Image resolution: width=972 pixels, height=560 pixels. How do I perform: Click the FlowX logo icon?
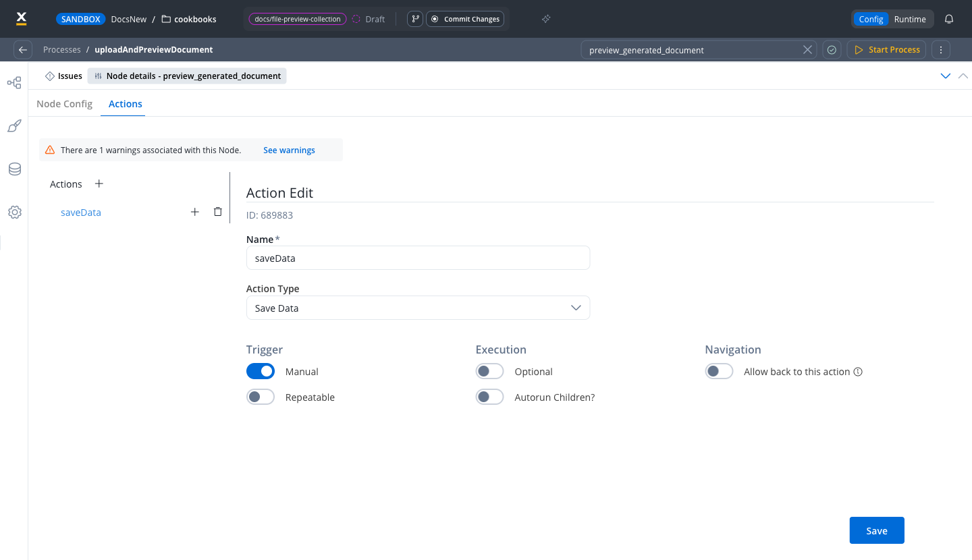(x=22, y=18)
